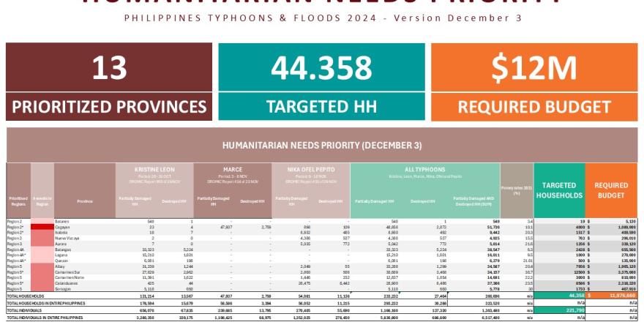Image resolution: width=644 pixels, height=322 pixels.
Task: Select the Camarines Sur province cell
Action: click(69, 272)
